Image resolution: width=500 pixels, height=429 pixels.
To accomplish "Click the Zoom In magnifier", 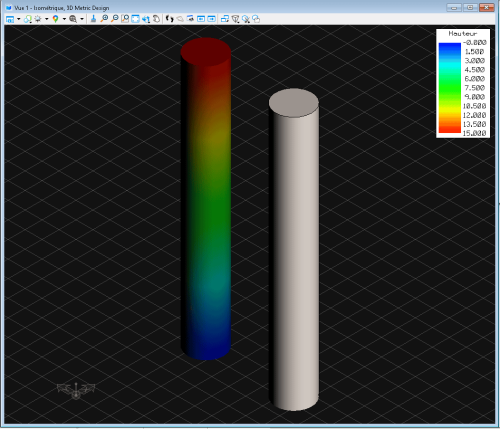I will click(x=104, y=19).
